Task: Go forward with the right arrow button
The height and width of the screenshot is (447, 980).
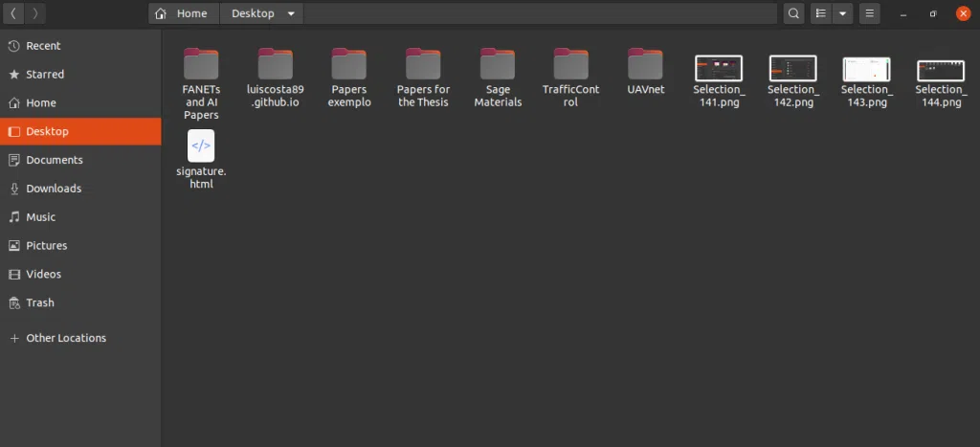Action: [x=35, y=13]
